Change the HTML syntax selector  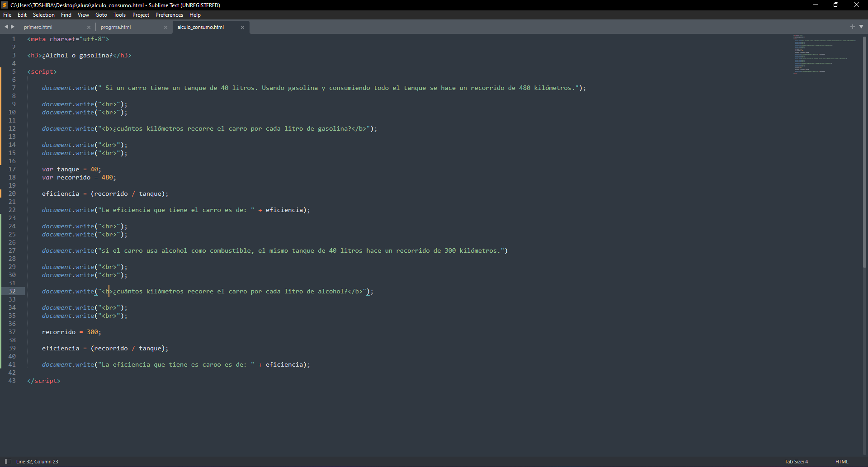[842, 462]
